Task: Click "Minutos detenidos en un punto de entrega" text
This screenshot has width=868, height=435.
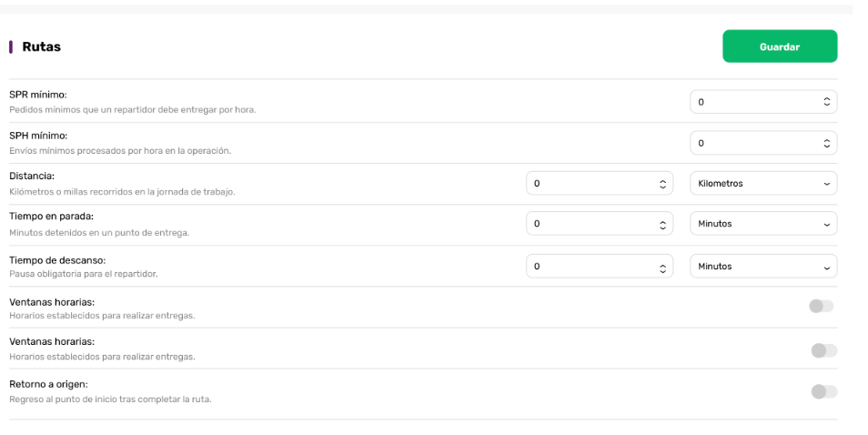Action: tap(100, 233)
